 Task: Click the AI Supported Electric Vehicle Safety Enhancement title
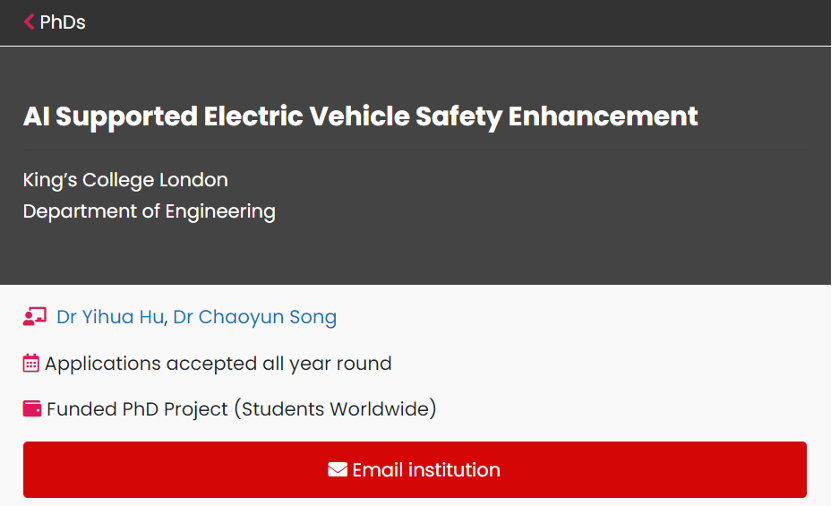[360, 116]
